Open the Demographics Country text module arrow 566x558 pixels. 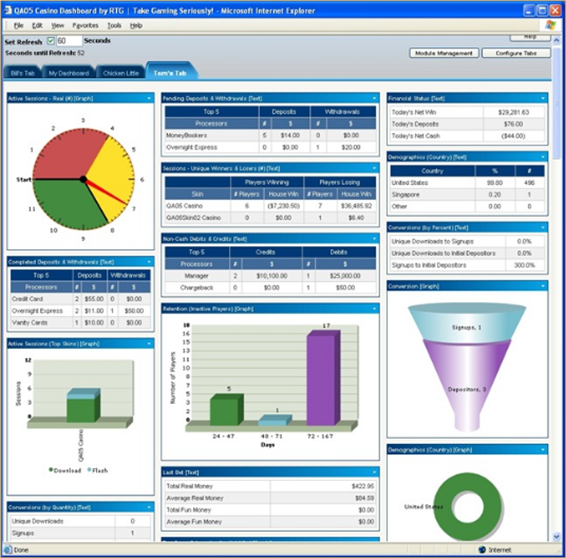543,157
